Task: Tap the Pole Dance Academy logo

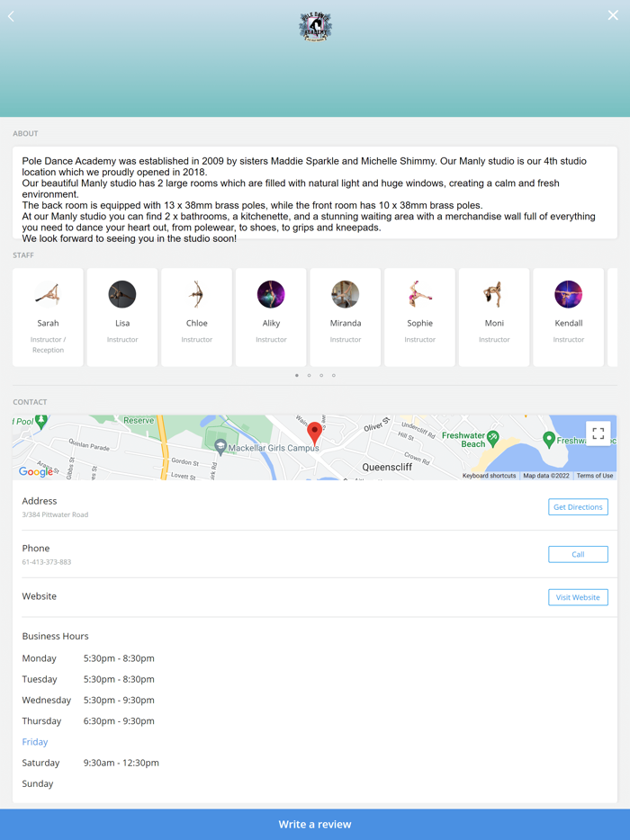Action: (315, 26)
